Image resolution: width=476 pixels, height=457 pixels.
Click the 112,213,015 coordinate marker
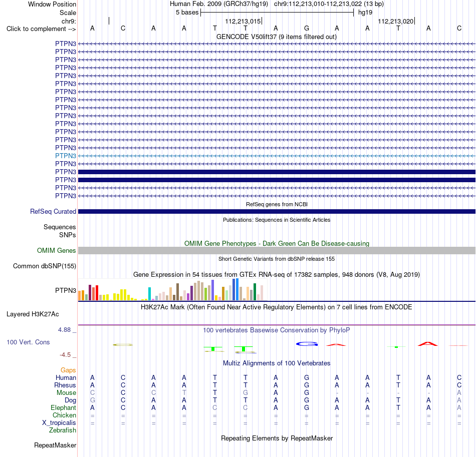pyautogui.click(x=243, y=21)
